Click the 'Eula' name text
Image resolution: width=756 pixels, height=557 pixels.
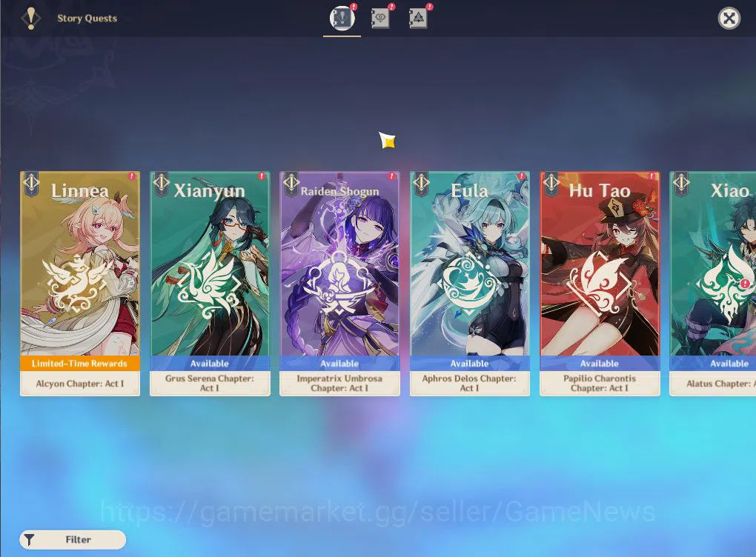(x=470, y=191)
